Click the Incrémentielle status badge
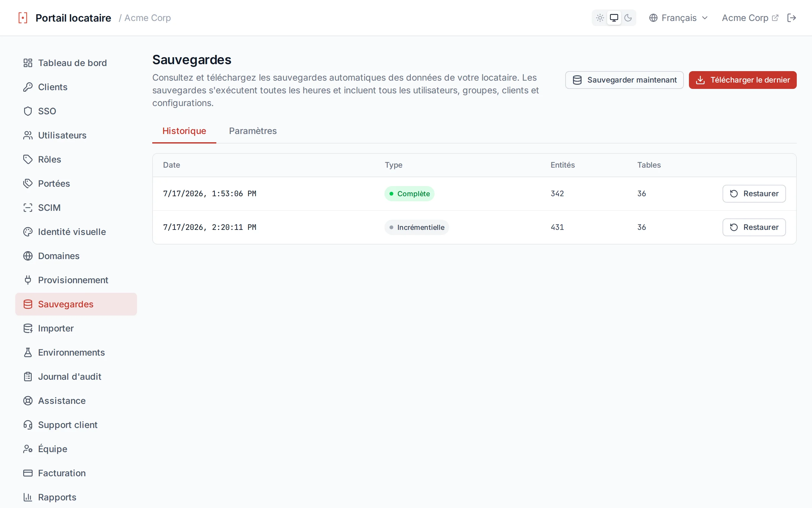 [x=417, y=227]
